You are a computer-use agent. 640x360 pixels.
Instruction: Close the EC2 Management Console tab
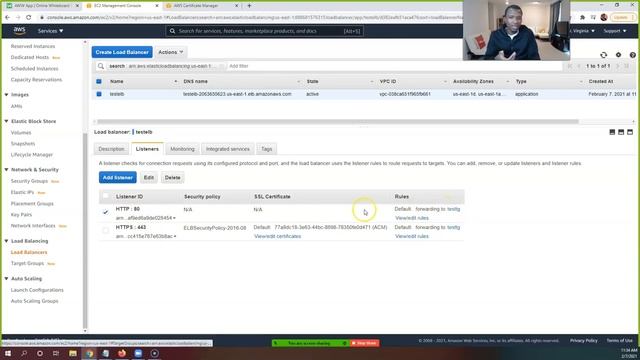coord(157,6)
